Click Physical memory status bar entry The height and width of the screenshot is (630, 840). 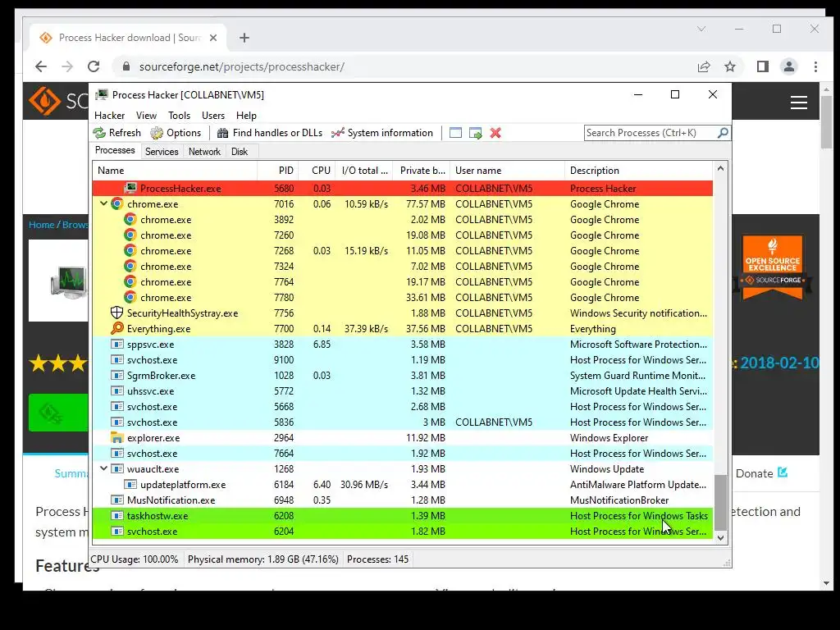click(263, 559)
